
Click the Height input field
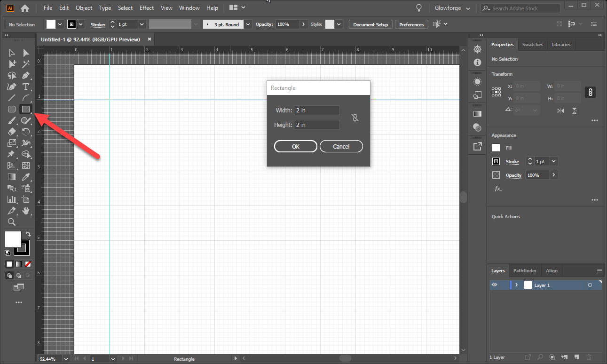coord(317,125)
